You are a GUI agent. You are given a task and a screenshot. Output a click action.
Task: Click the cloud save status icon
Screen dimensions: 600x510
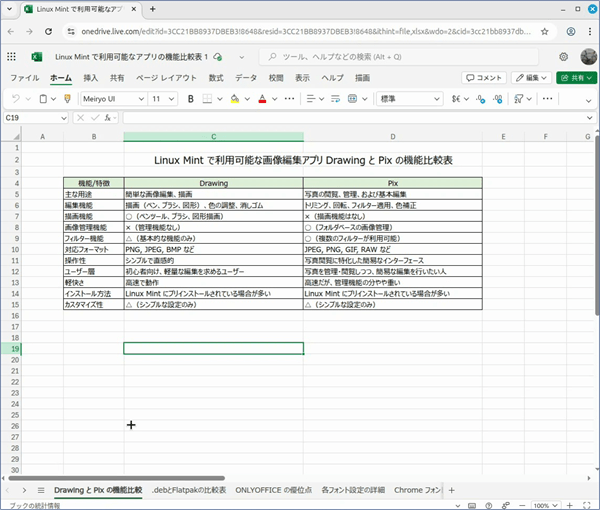pyautogui.click(x=218, y=57)
